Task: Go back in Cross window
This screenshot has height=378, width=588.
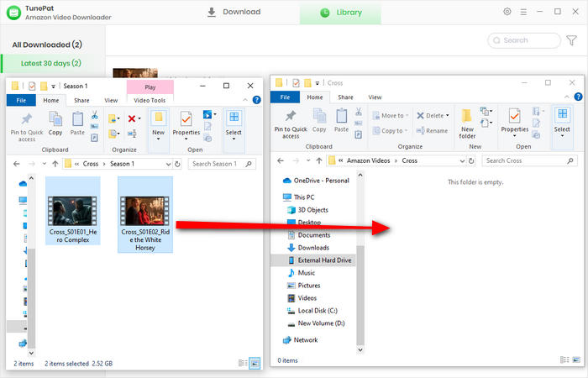Action: click(x=281, y=160)
